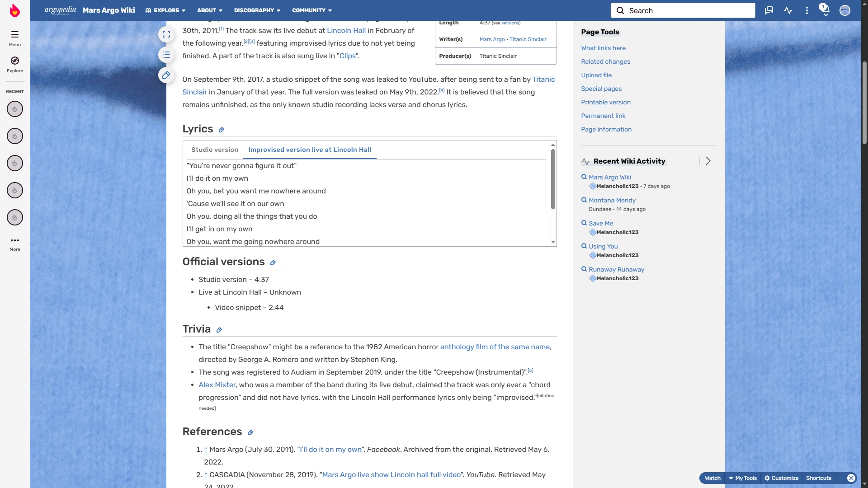Click the wiki activity pulse icon
Screen dimensions: 868x488
tap(788, 10)
